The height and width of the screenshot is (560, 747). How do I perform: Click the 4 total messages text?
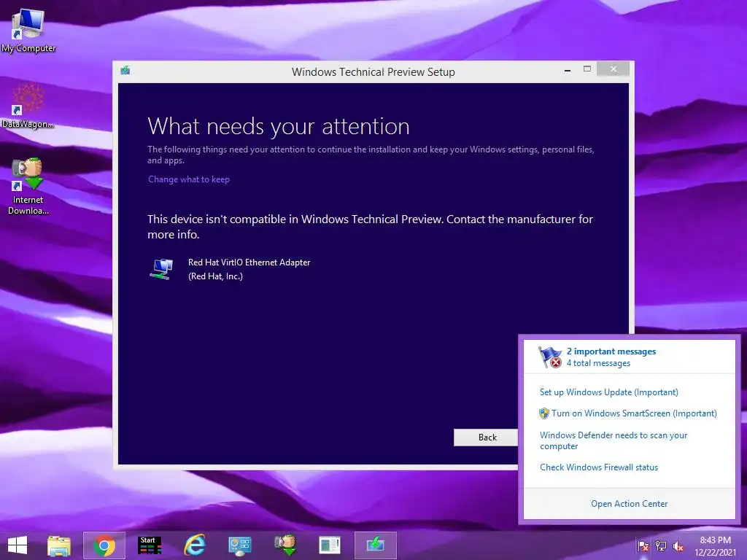(x=598, y=363)
